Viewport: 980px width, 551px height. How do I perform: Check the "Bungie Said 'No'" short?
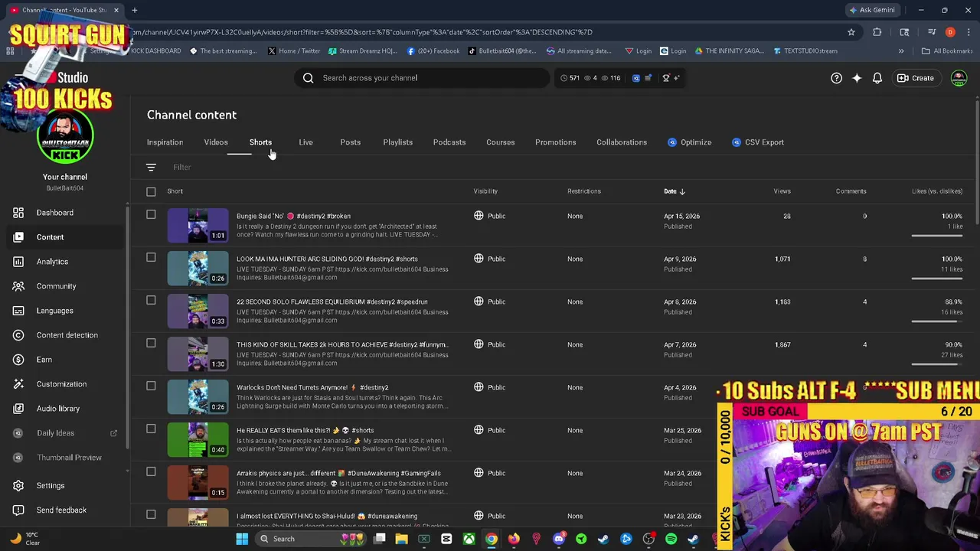(151, 215)
